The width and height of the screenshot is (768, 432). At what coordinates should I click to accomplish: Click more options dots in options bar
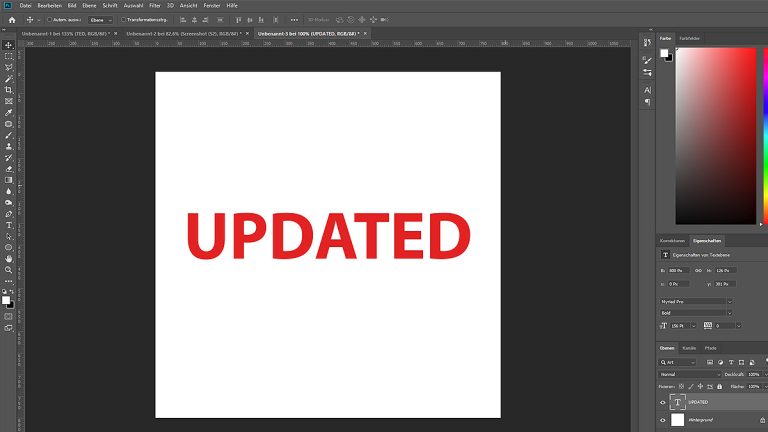click(294, 20)
